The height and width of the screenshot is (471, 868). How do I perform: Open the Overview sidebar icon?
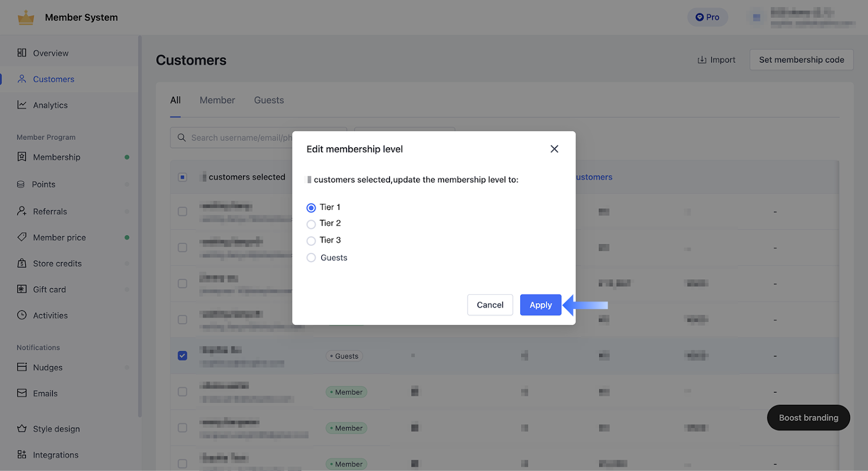click(22, 53)
